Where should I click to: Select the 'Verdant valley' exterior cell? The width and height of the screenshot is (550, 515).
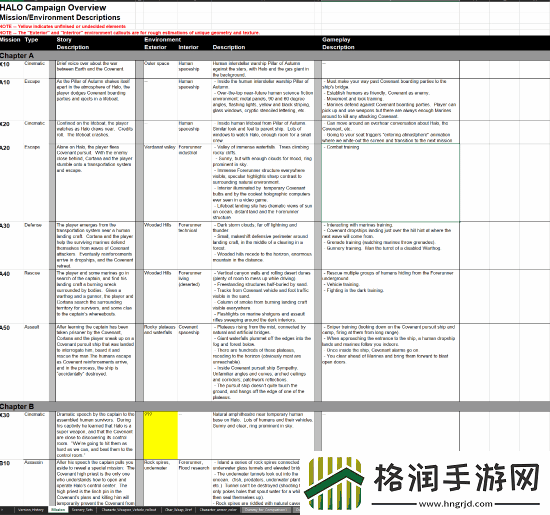click(x=160, y=182)
